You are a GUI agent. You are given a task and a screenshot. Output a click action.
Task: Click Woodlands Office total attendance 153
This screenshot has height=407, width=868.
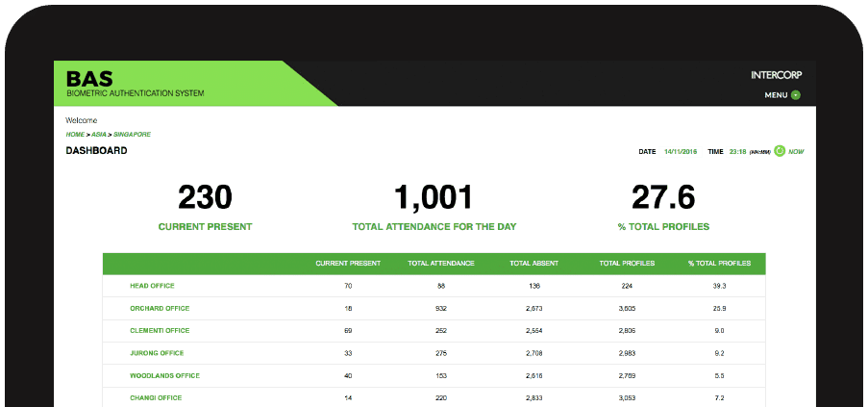[x=441, y=375]
